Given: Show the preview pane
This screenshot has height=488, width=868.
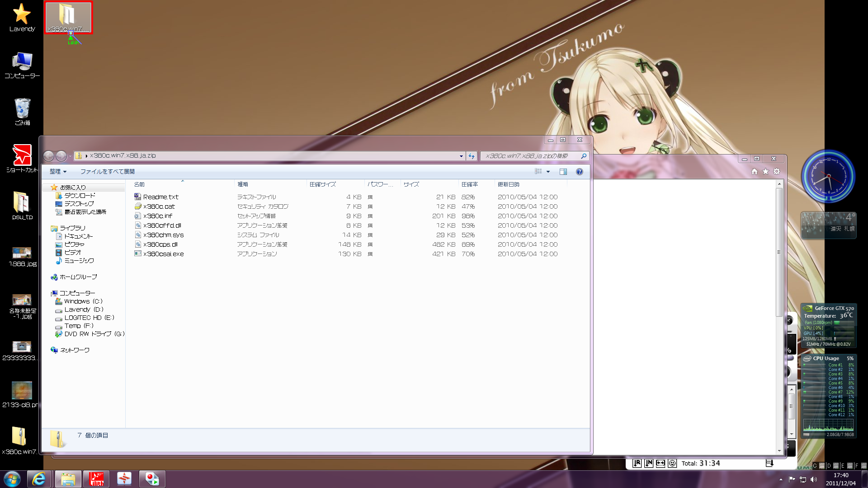Looking at the screenshot, I should tap(563, 172).
